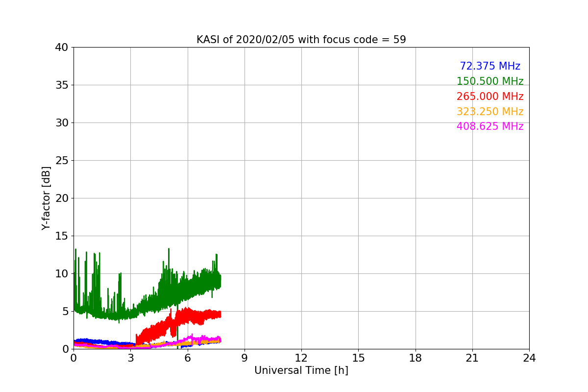Click the y-axis tick label '5'

65,312
